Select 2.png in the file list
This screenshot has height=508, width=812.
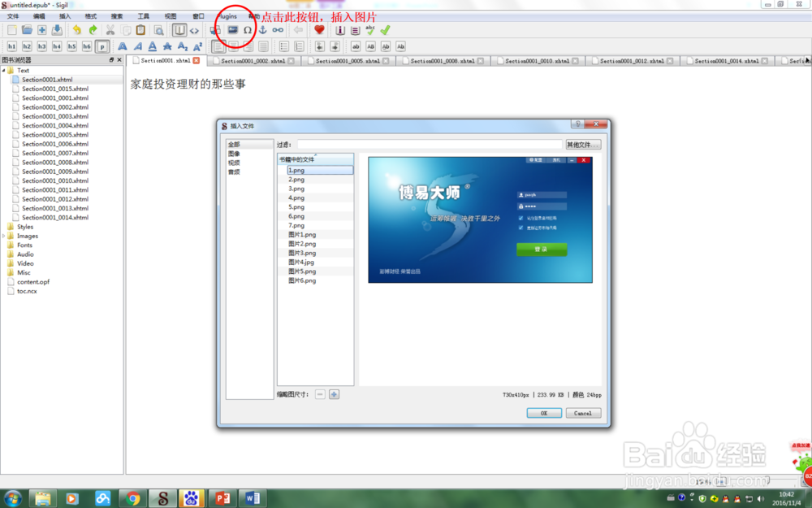[296, 180]
